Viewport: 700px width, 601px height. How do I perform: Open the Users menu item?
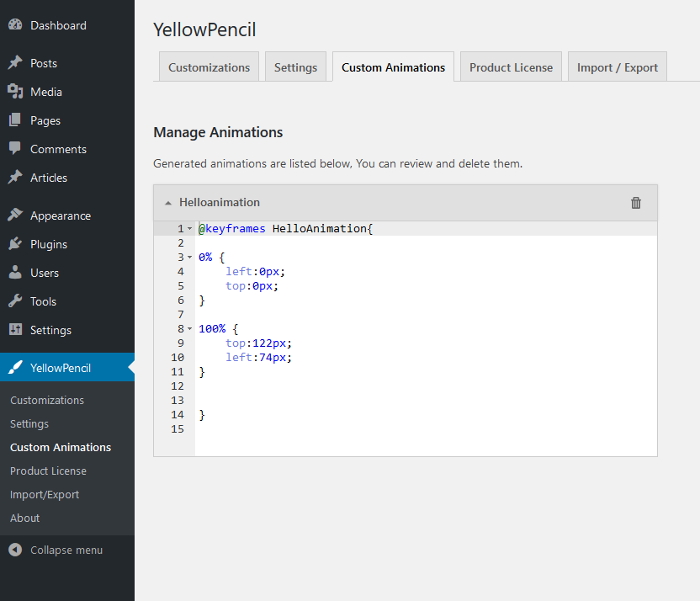pyautogui.click(x=67, y=273)
